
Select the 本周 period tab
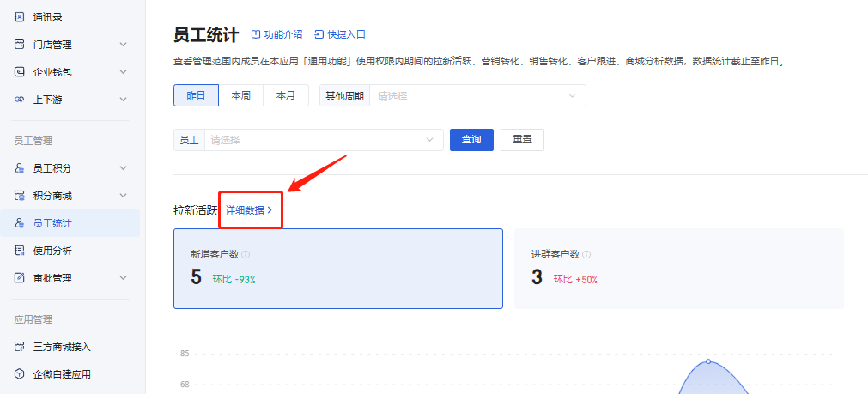(240, 95)
